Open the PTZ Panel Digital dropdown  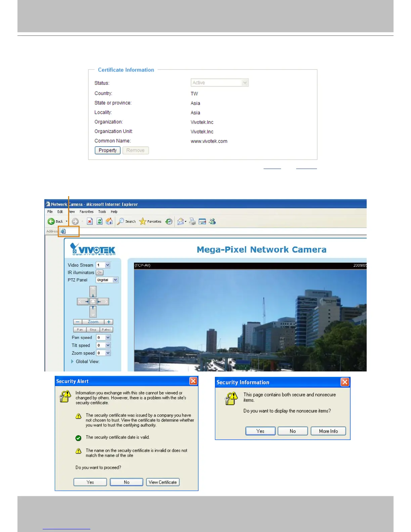[x=107, y=280]
